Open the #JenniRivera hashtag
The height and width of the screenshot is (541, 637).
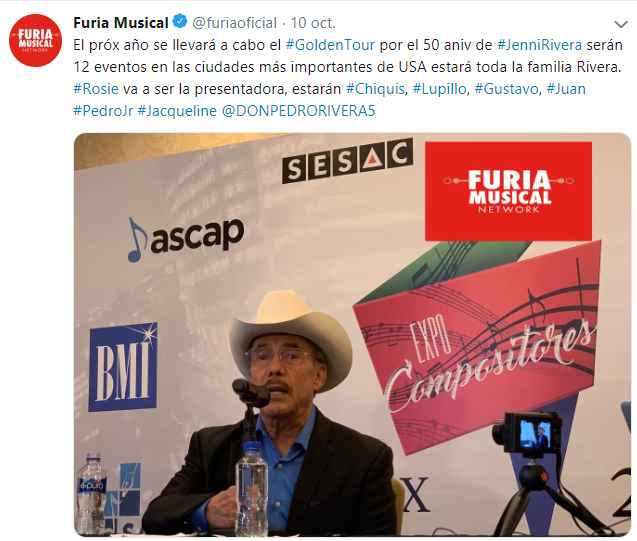(539, 45)
